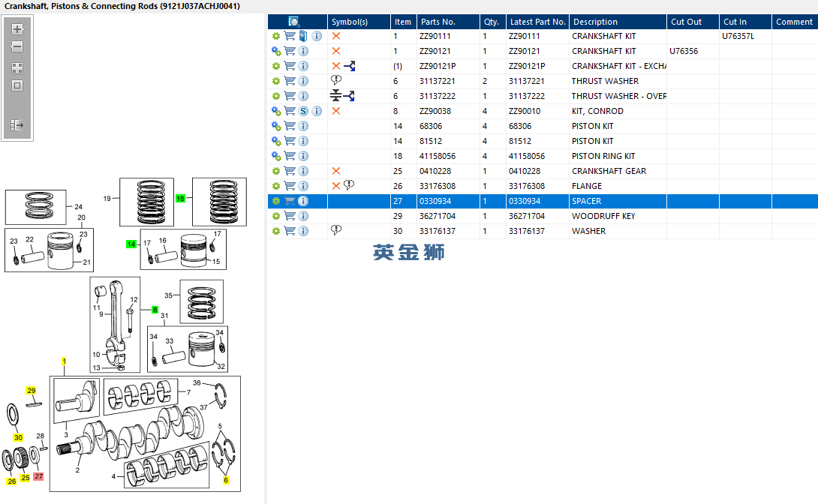Click yellow callout 1 above crankshaft
This screenshot has height=504, width=818.
click(x=64, y=361)
